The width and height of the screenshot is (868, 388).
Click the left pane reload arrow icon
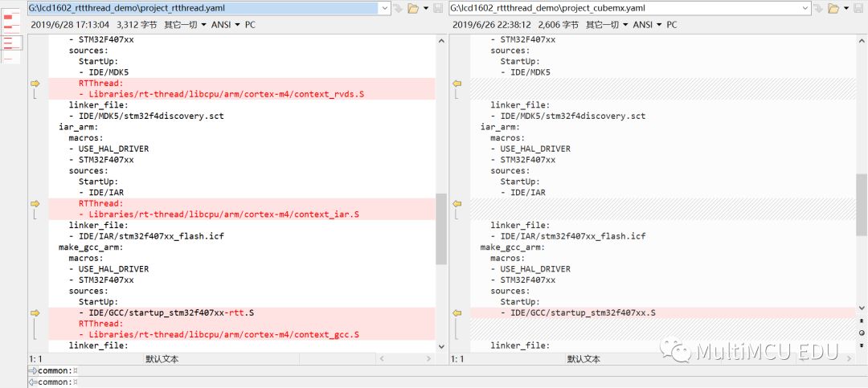398,8
